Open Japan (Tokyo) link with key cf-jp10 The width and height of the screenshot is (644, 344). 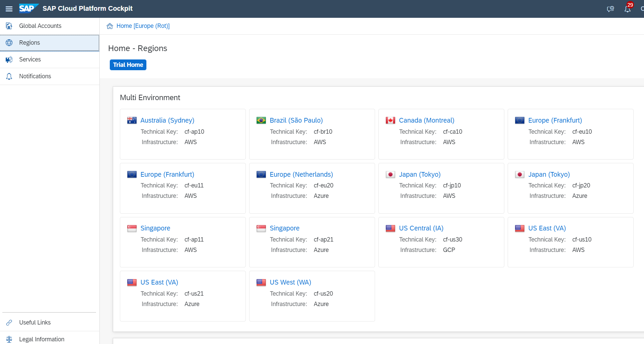click(420, 174)
